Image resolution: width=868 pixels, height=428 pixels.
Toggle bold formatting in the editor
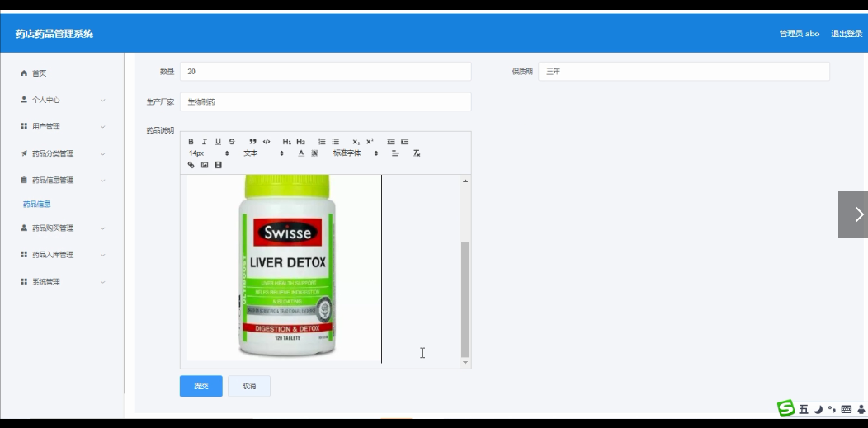(x=191, y=142)
